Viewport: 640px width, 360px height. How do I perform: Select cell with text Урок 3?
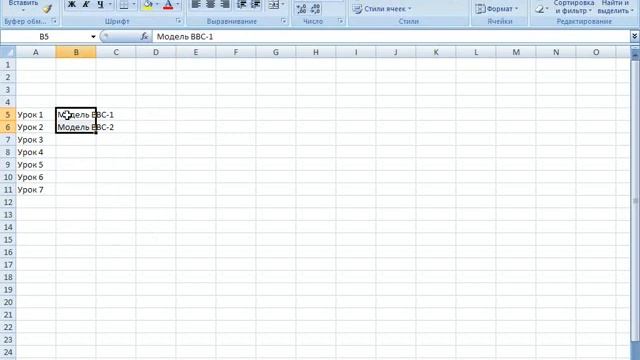tap(36, 140)
